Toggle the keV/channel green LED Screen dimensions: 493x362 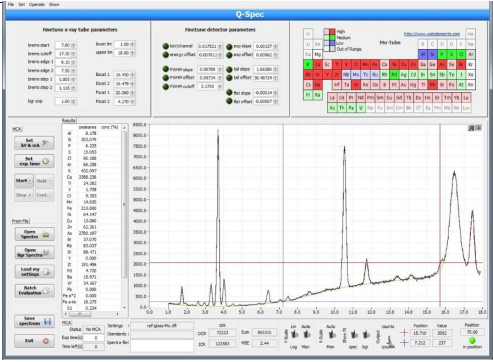[x=166, y=46]
